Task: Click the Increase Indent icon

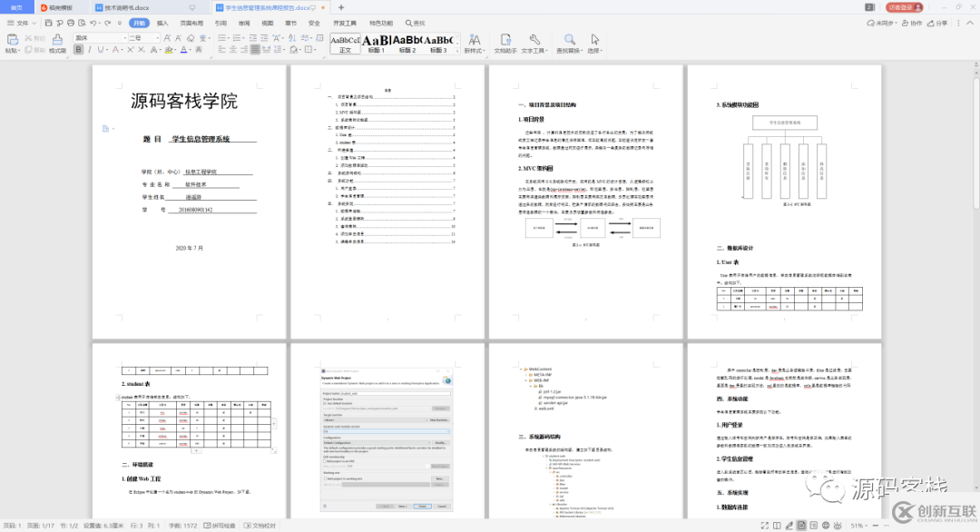Action: point(264,37)
